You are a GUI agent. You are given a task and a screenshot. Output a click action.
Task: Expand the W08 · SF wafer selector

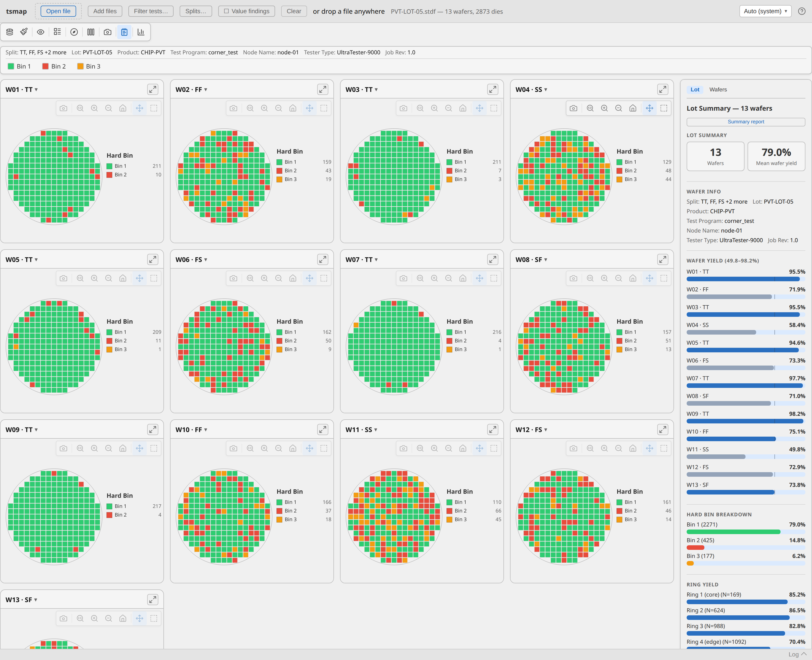point(532,259)
